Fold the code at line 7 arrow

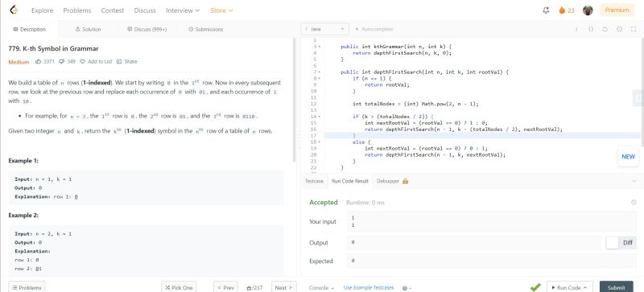[x=320, y=72]
